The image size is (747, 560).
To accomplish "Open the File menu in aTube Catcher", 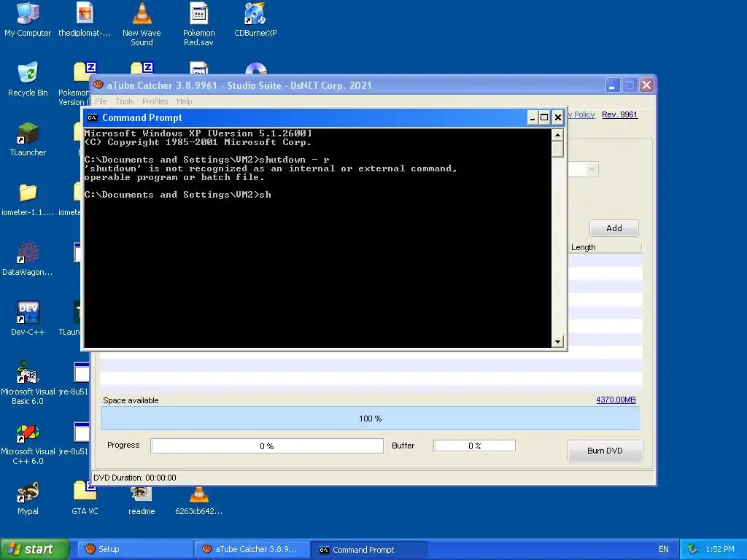I will pos(101,101).
